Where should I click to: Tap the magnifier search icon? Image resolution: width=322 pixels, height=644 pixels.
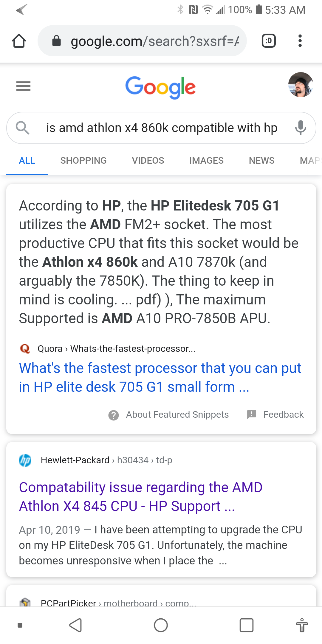22,128
